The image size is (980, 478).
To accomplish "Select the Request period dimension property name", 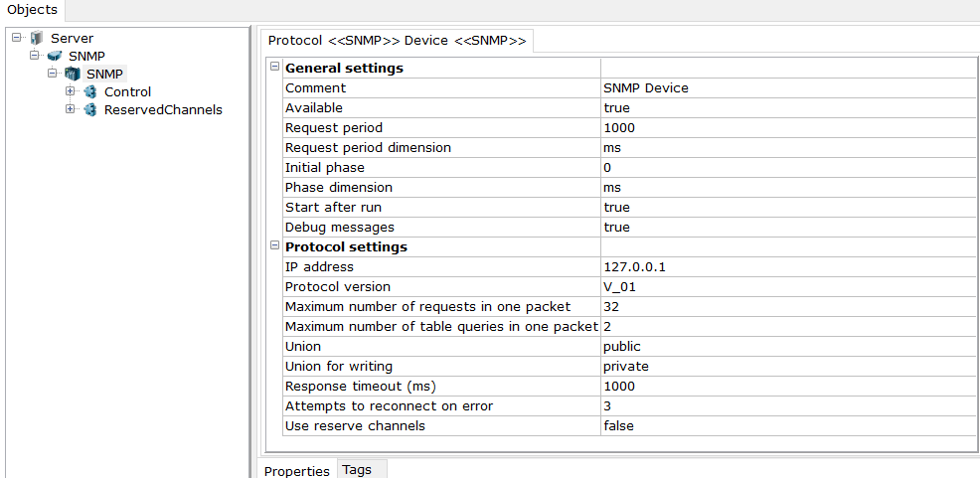I will pyautogui.click(x=368, y=148).
